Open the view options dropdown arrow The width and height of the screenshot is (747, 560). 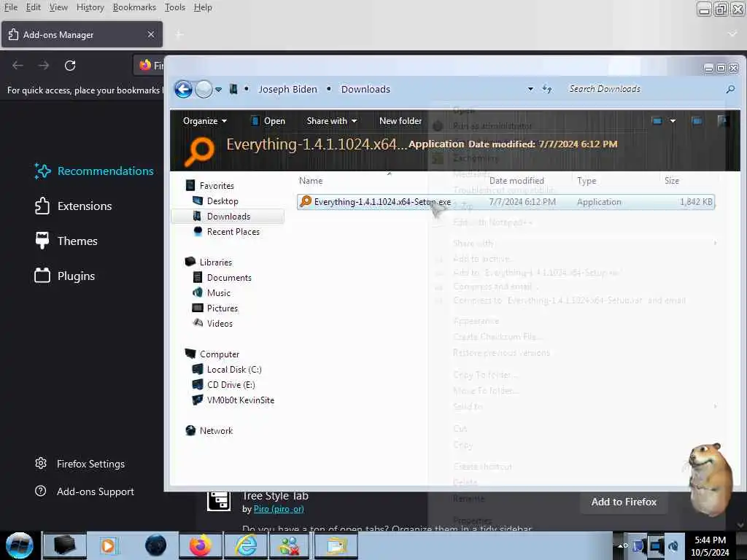(x=673, y=121)
